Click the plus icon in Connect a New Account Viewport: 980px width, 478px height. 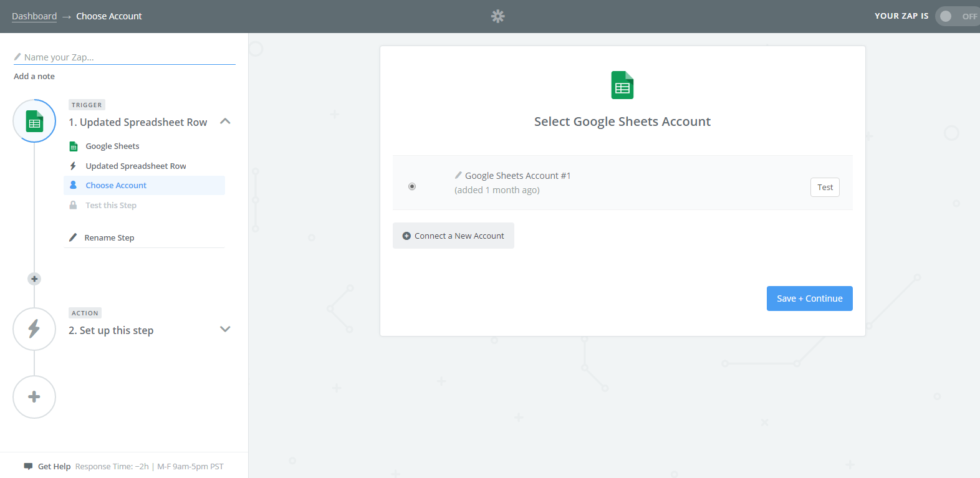click(406, 236)
